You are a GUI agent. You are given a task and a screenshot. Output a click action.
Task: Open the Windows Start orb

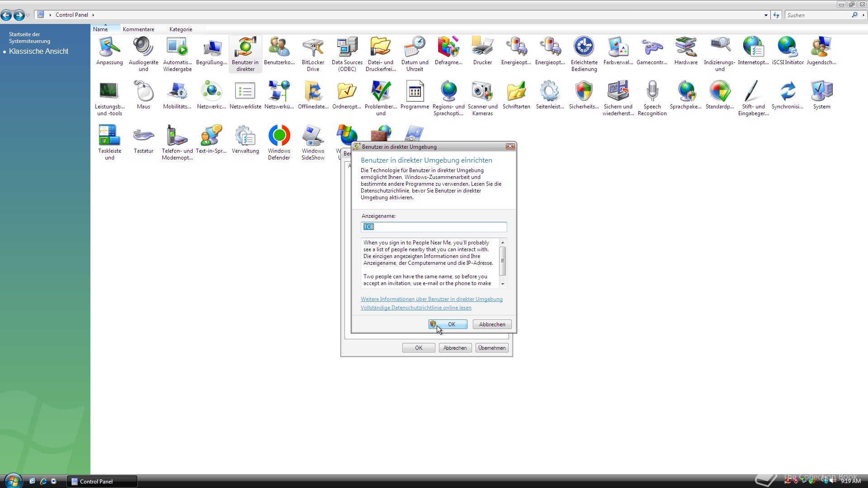(13, 481)
